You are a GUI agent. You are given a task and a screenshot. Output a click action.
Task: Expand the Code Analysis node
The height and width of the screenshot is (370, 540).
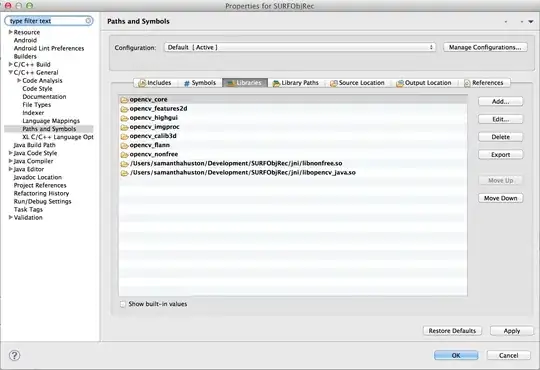[x=19, y=80]
